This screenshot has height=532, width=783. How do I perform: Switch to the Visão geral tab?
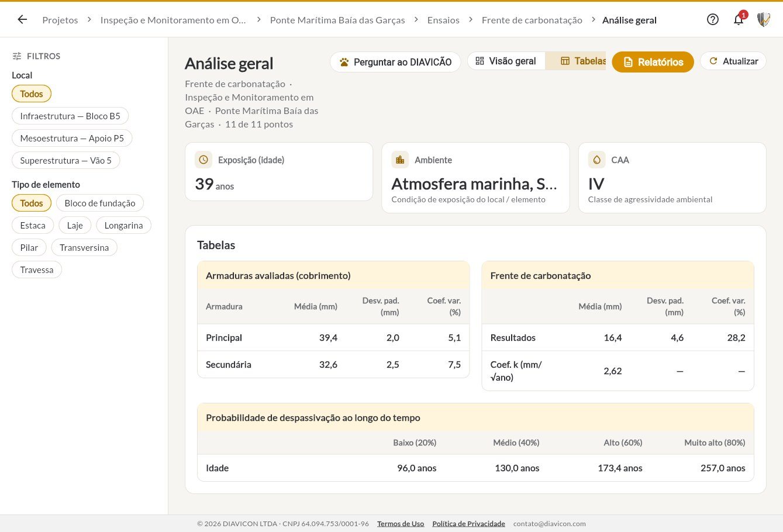pos(506,61)
